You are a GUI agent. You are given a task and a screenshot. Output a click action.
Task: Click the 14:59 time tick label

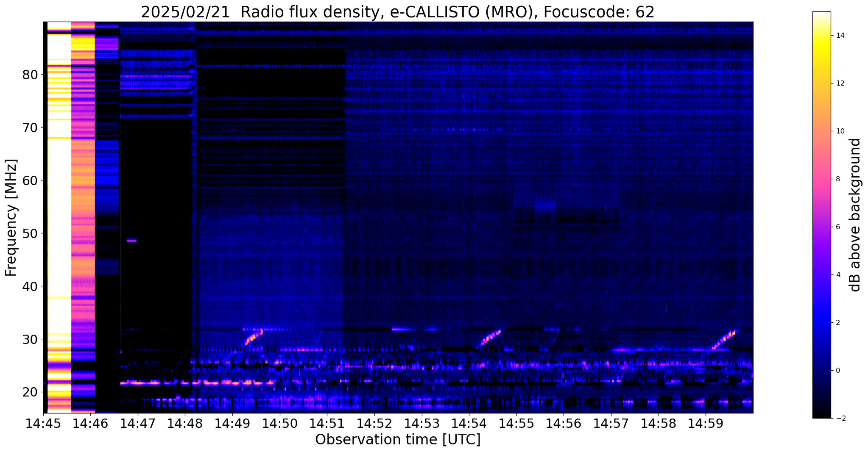pos(705,424)
